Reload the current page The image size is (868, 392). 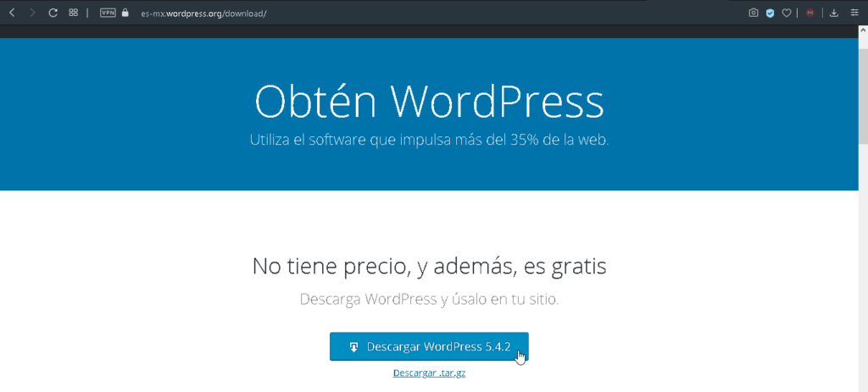pyautogui.click(x=53, y=13)
